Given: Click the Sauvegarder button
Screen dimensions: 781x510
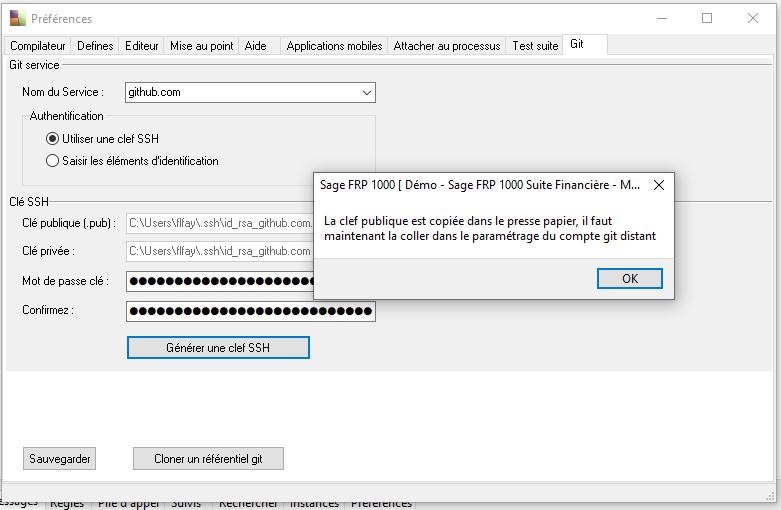Looking at the screenshot, I should [59, 459].
